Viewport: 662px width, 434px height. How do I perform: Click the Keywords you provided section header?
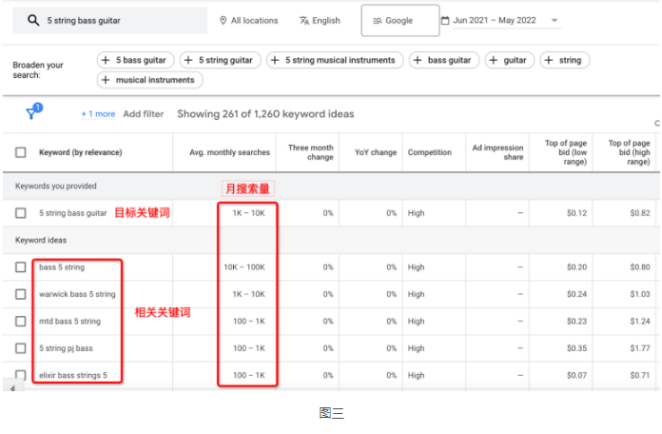pos(56,186)
